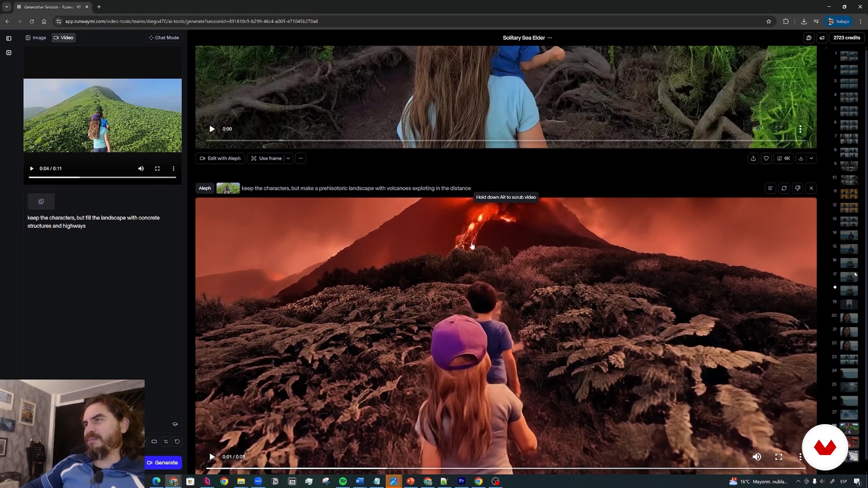Seek the input video preview progress bar
868x488 pixels.
click(102, 177)
